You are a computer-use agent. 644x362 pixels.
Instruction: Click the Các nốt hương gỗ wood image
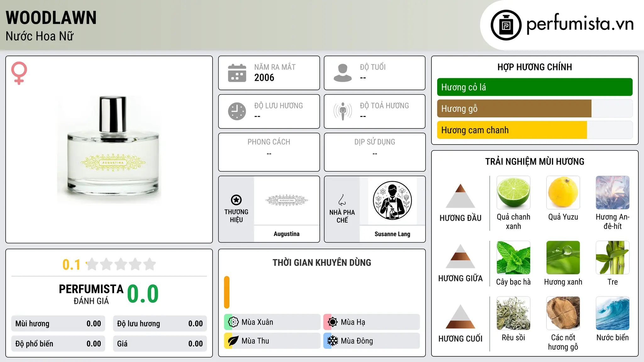[563, 313]
